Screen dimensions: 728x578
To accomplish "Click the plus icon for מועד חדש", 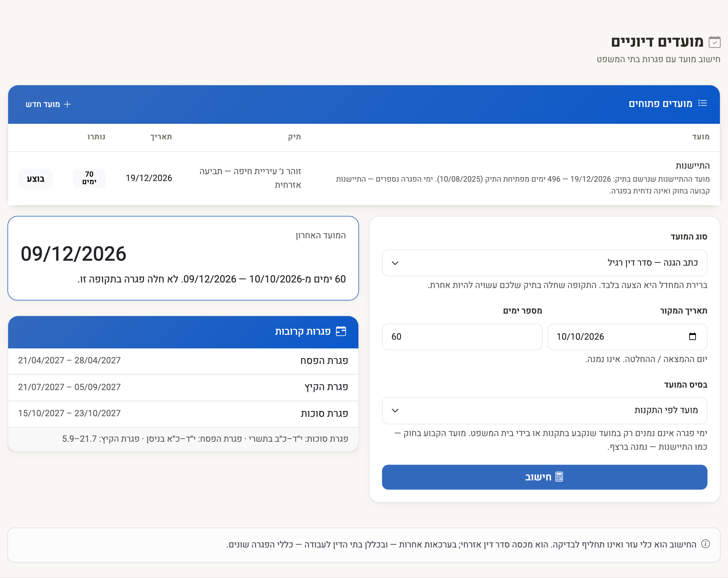I will pos(68,104).
